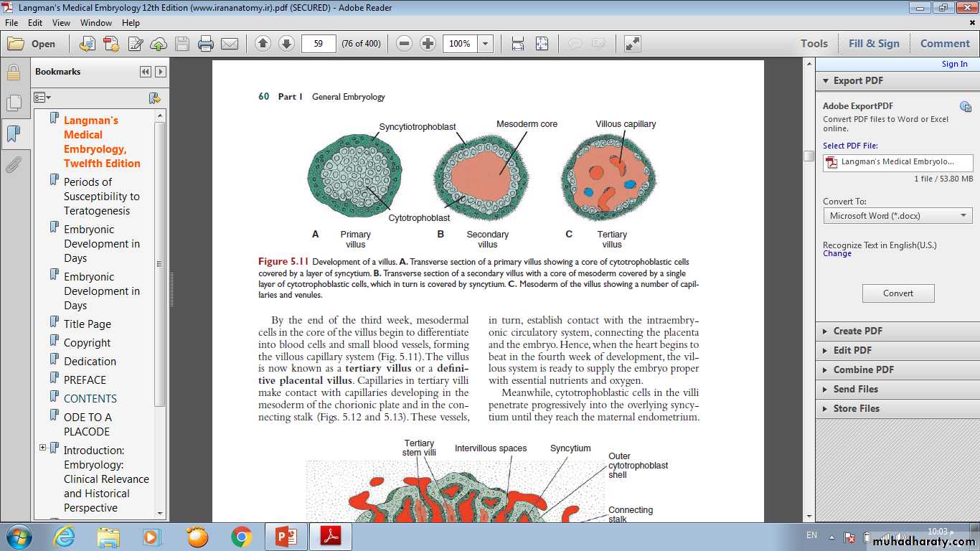
Task: Expand the Introduction: Embryology bookmark
Action: coord(42,448)
